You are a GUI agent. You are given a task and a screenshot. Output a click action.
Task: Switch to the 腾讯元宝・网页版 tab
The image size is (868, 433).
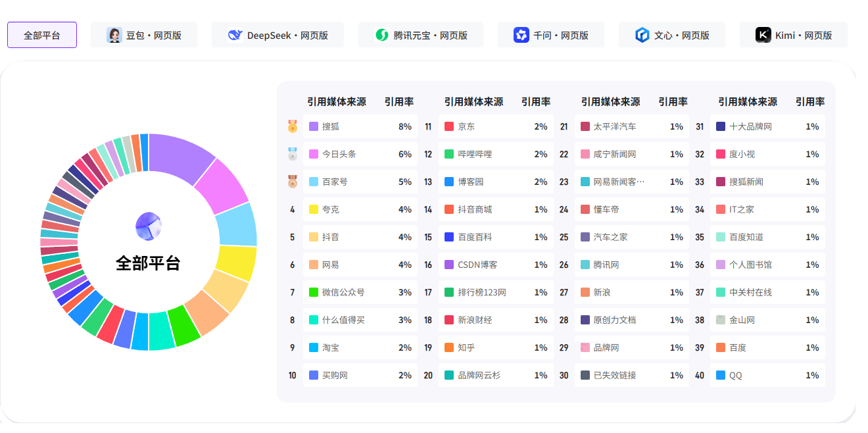[421, 36]
